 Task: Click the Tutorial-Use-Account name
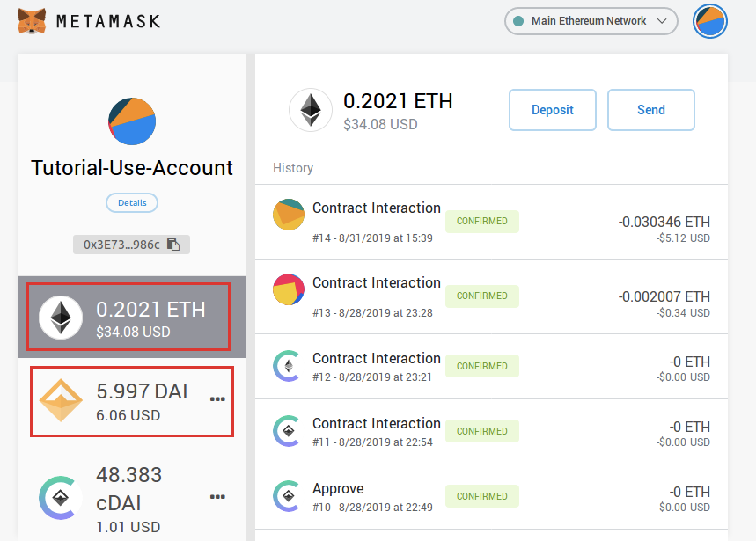(132, 168)
